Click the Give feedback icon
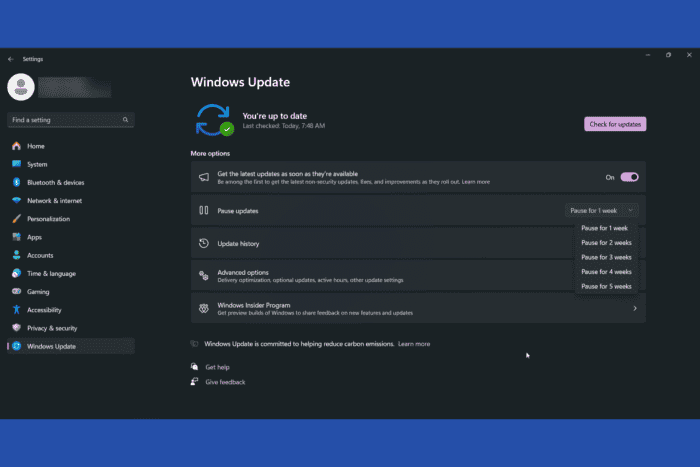The image size is (700, 467). pyautogui.click(x=195, y=381)
